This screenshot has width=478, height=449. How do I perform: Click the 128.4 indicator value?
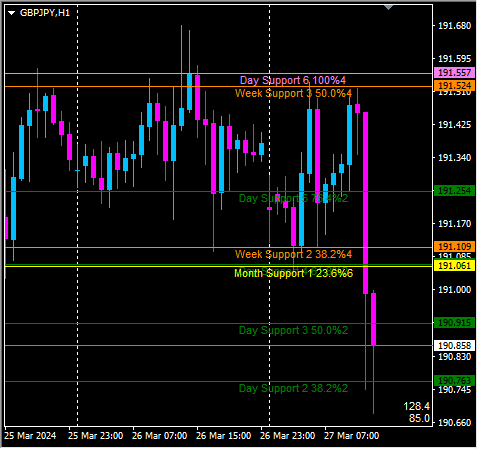(x=417, y=406)
